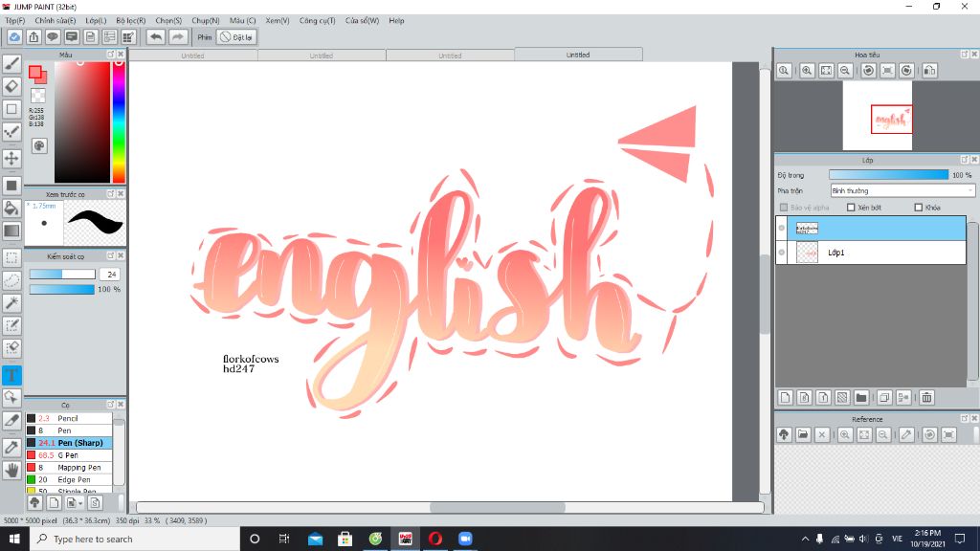980x551 pixels.
Task: Click the Type here to search box
Action: [134, 539]
